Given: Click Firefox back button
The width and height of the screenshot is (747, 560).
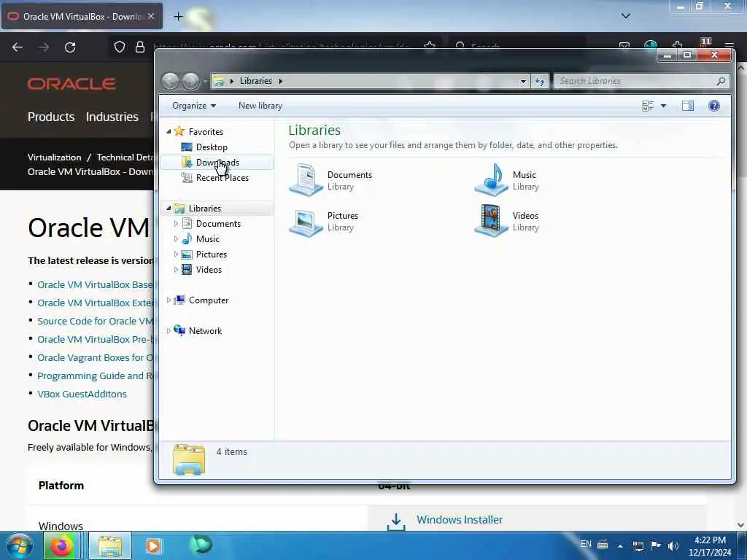Looking at the screenshot, I should (18, 47).
